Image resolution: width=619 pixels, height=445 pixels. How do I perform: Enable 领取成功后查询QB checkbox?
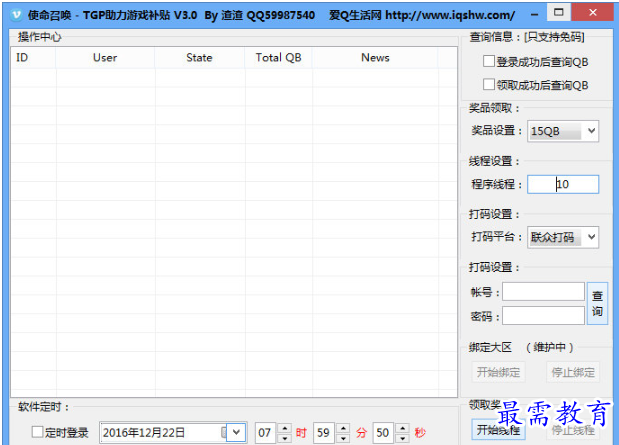tap(488, 84)
